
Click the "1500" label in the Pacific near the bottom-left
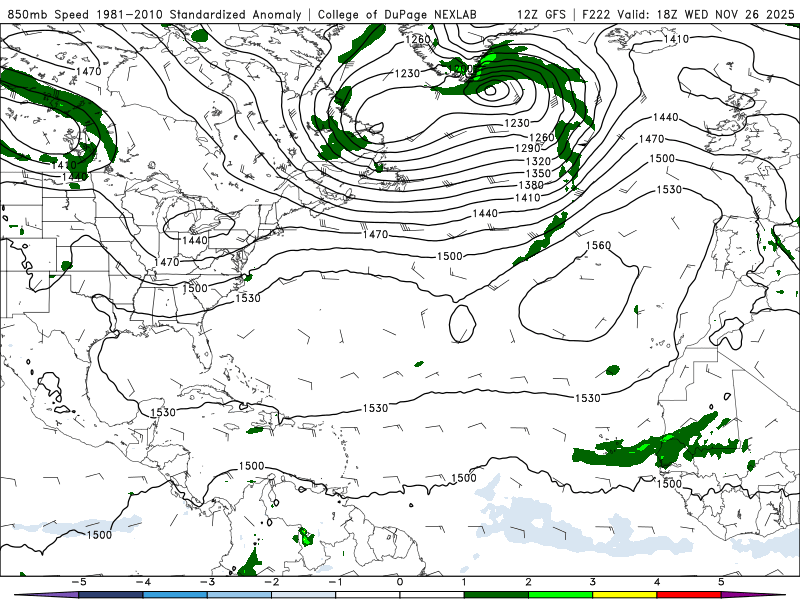click(99, 535)
